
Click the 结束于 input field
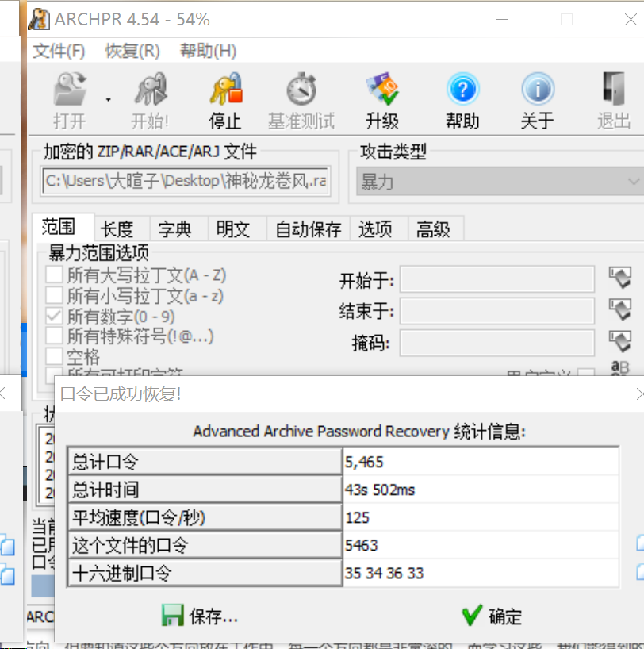pyautogui.click(x=497, y=311)
